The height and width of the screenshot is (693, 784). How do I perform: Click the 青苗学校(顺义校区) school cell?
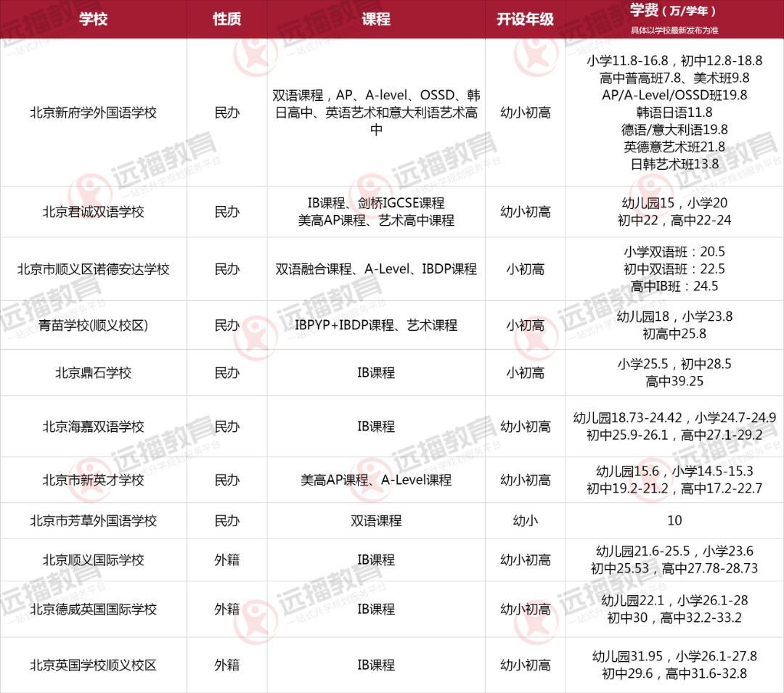93,325
